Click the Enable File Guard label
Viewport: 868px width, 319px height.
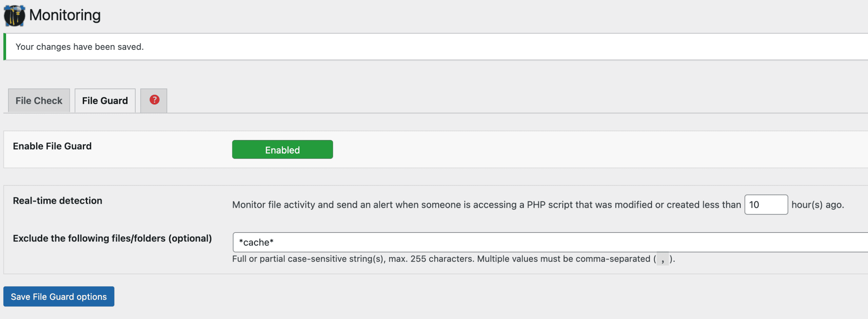click(x=52, y=146)
